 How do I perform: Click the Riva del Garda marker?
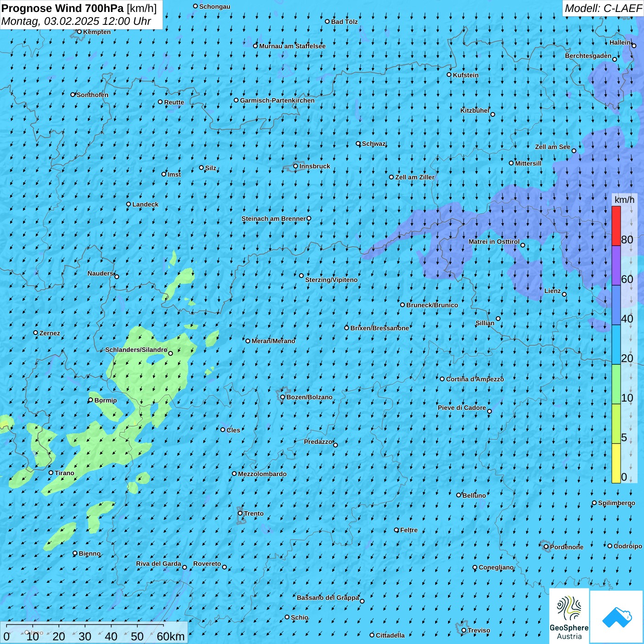pyautogui.click(x=184, y=567)
